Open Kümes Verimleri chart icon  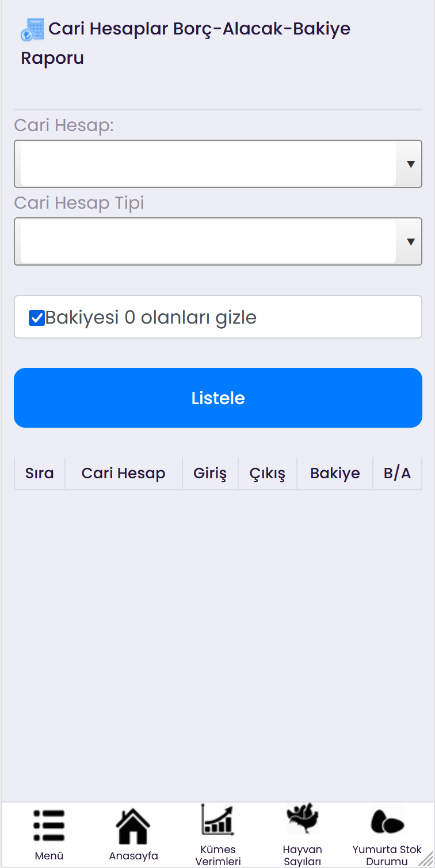[x=217, y=820]
